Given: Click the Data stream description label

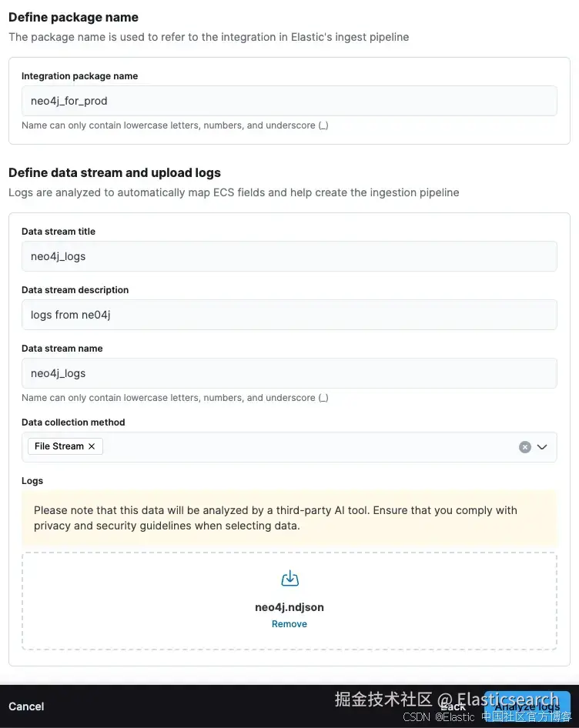Looking at the screenshot, I should (75, 290).
